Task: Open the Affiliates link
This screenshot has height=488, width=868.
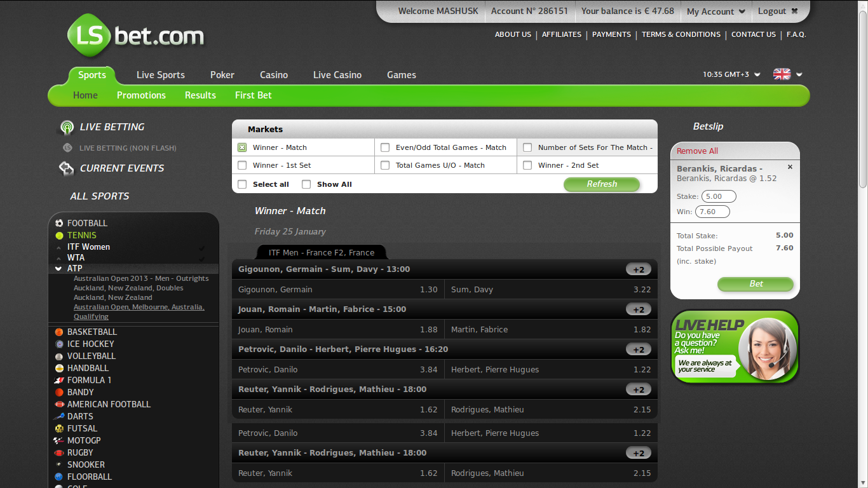Action: pos(562,34)
